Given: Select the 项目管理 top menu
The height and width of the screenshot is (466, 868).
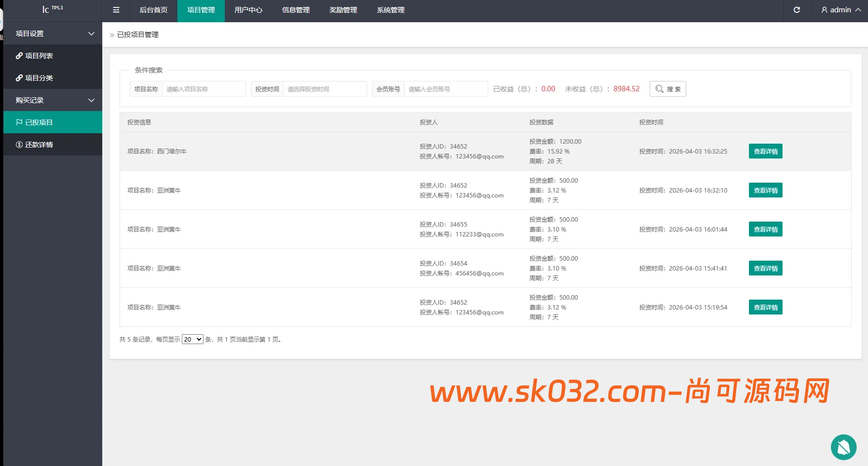Looking at the screenshot, I should (201, 10).
